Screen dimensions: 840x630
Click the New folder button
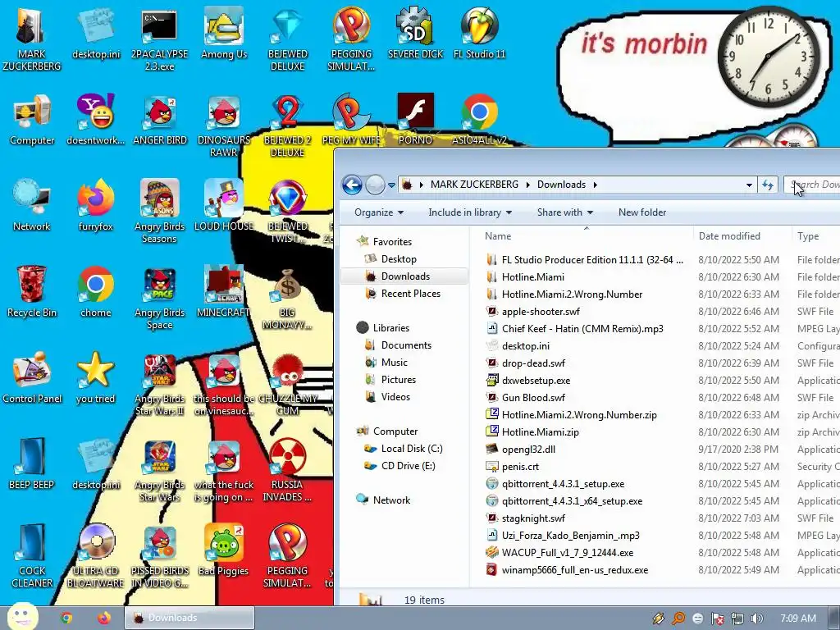[642, 212]
